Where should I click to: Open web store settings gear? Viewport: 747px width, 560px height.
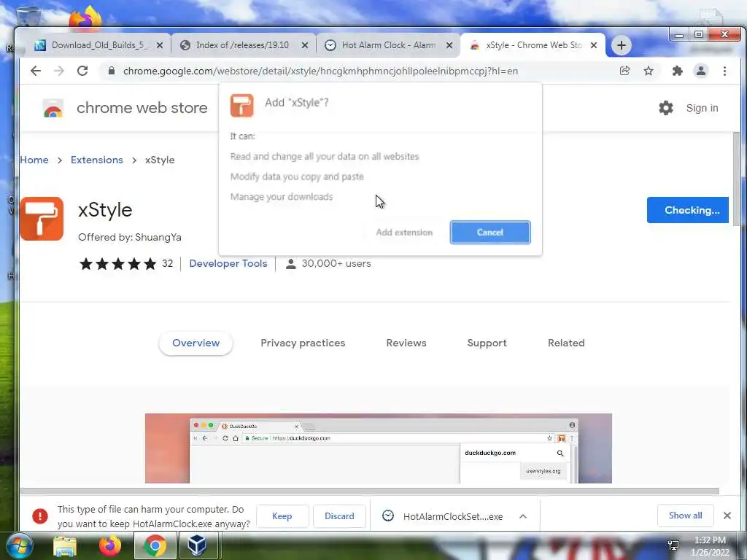[666, 108]
